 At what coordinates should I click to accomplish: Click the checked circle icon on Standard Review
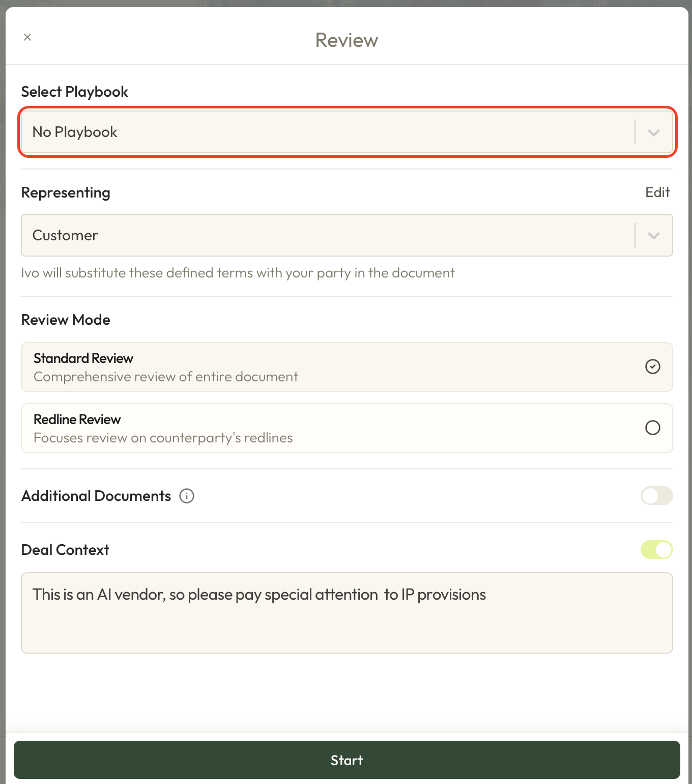point(652,367)
